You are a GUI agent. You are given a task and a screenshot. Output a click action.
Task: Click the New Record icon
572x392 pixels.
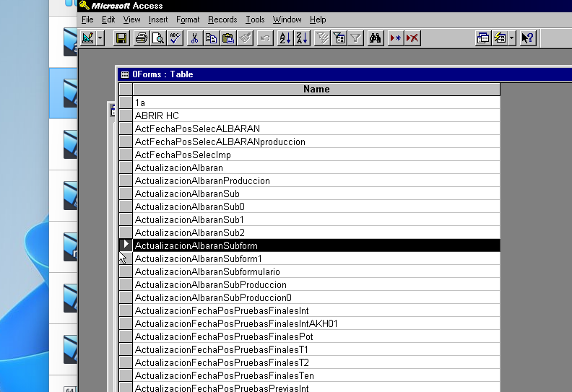[395, 38]
